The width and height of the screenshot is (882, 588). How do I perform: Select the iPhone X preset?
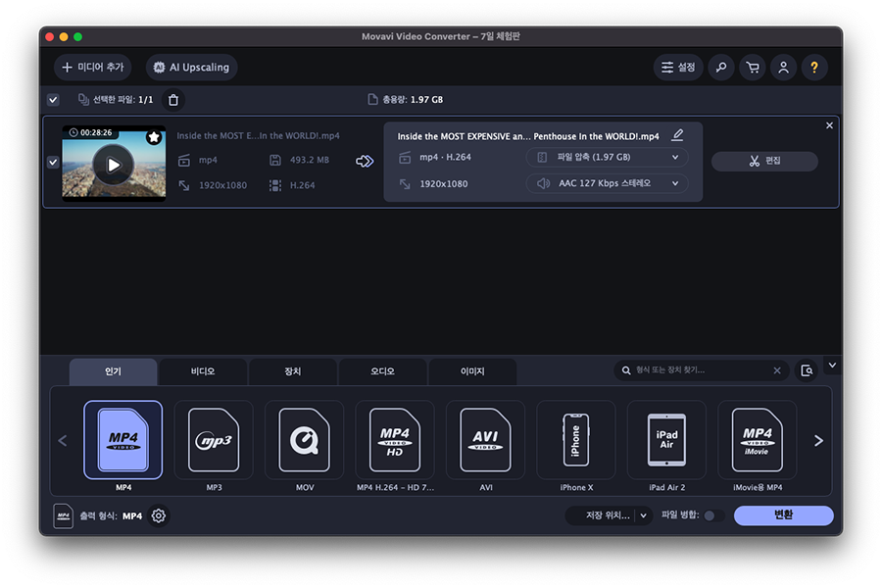click(x=576, y=440)
